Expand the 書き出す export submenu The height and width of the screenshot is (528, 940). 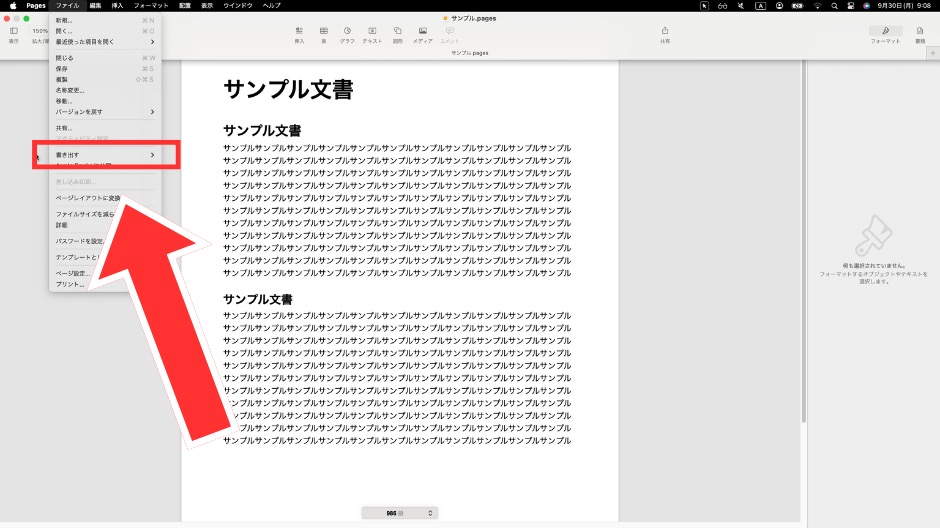(x=105, y=155)
